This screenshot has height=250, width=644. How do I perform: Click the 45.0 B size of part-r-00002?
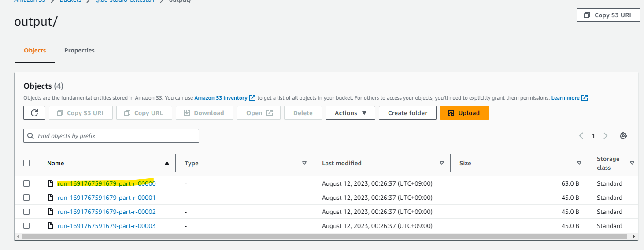pyautogui.click(x=570, y=212)
